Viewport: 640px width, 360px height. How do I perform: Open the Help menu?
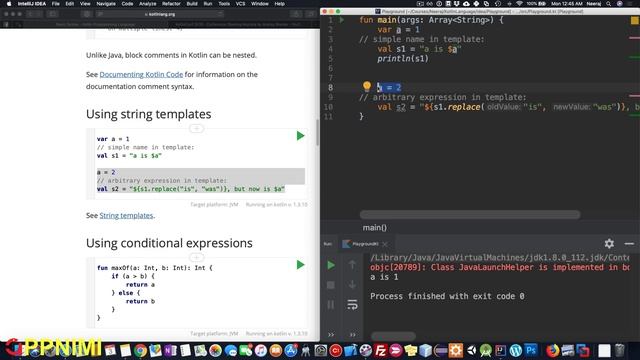[x=280, y=4]
